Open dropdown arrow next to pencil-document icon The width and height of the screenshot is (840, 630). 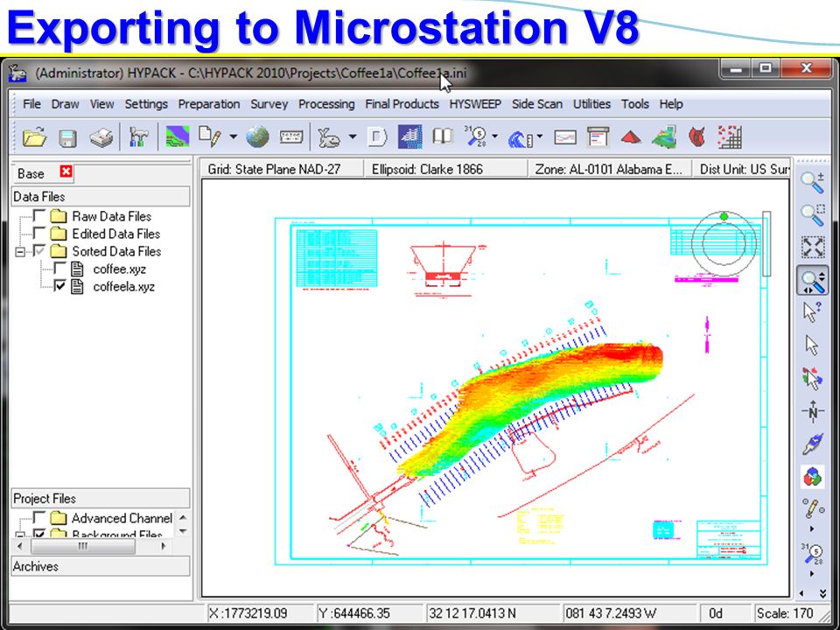click(x=233, y=137)
